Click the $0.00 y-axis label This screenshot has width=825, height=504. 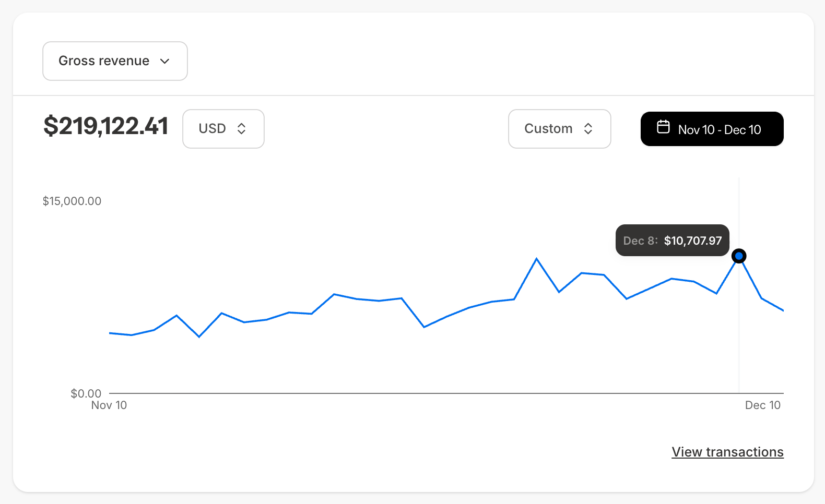[86, 393]
